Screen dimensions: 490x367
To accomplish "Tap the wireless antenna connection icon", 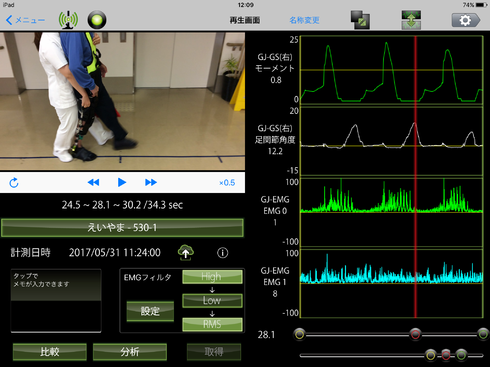I will tap(68, 20).
